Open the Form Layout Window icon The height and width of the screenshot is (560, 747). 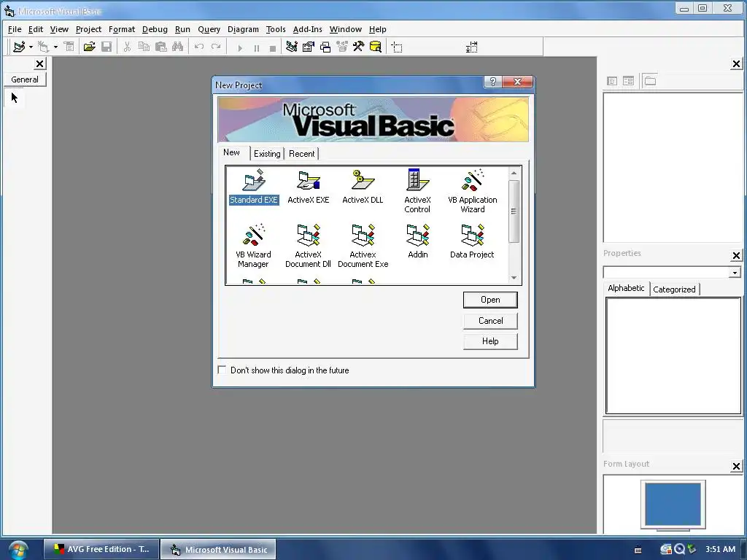click(325, 47)
